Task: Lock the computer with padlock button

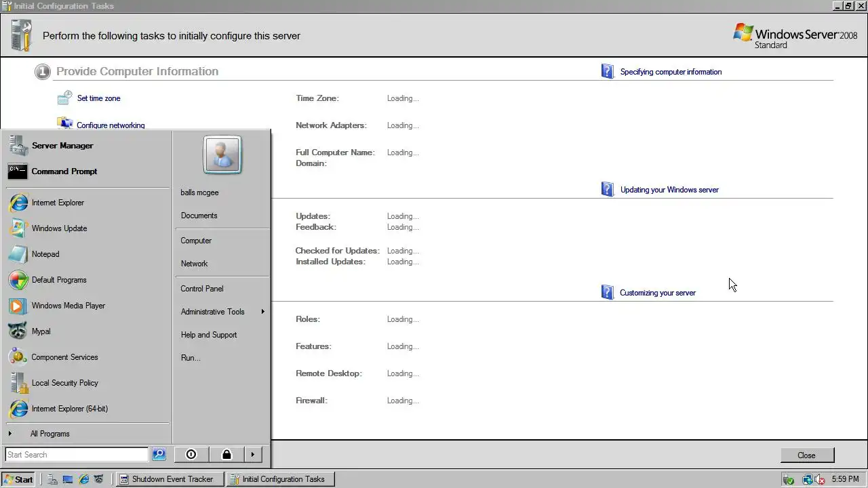Action: (226, 455)
